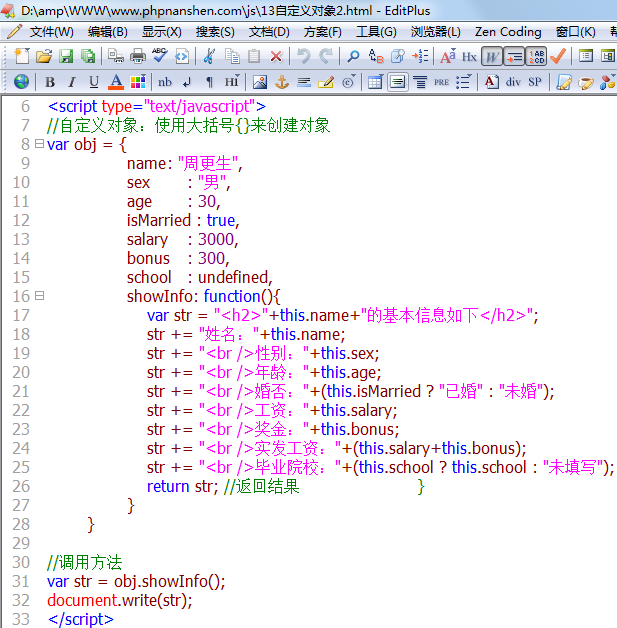Click the Copy icon
617x628 pixels.
pos(232,56)
